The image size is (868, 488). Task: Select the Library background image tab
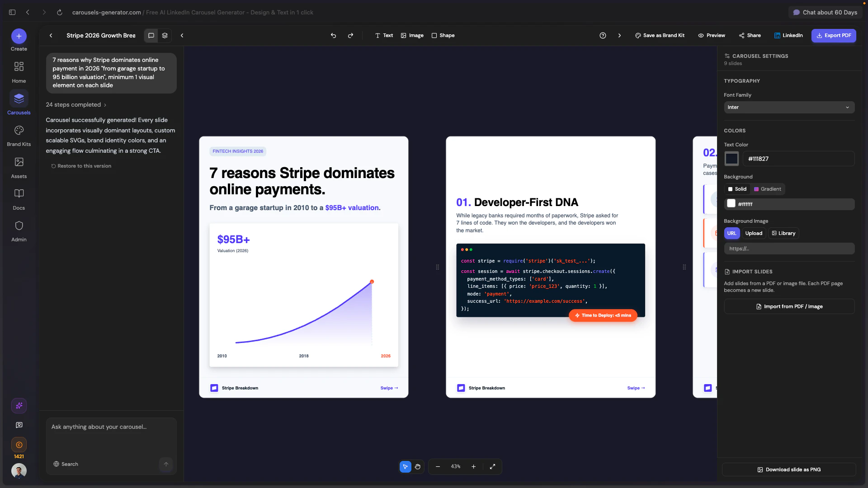click(783, 233)
